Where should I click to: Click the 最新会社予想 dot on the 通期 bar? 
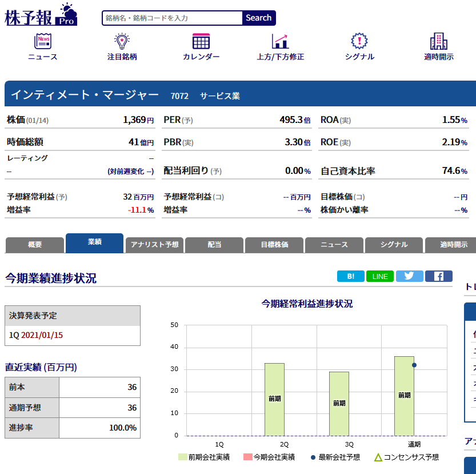click(414, 365)
